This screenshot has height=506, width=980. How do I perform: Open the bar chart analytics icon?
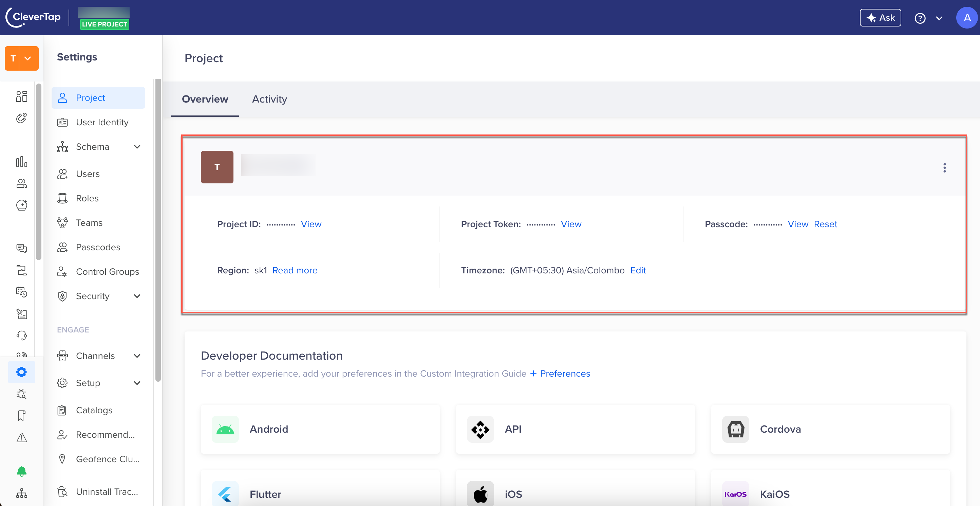click(22, 162)
